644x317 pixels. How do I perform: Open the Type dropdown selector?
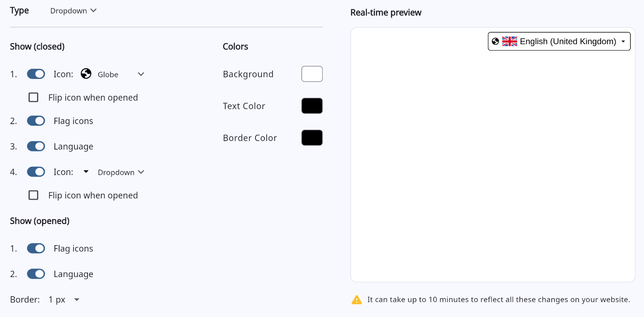[74, 11]
